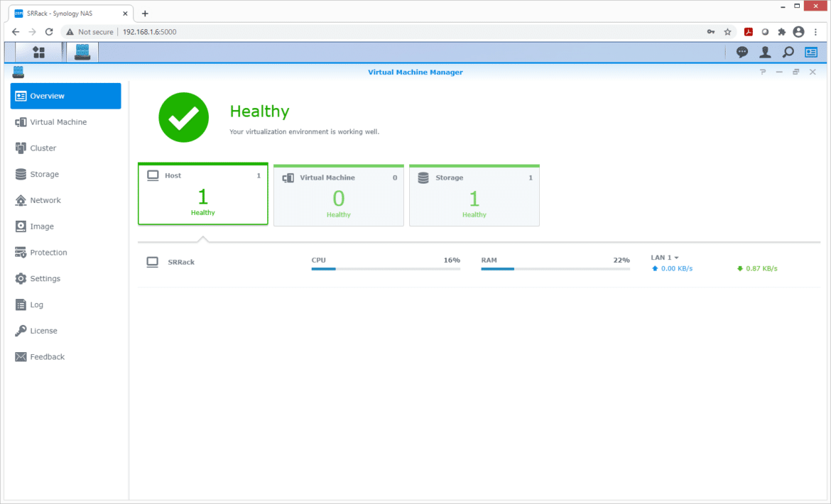
Task: Bookmark this page with the star icon
Action: pyautogui.click(x=727, y=32)
